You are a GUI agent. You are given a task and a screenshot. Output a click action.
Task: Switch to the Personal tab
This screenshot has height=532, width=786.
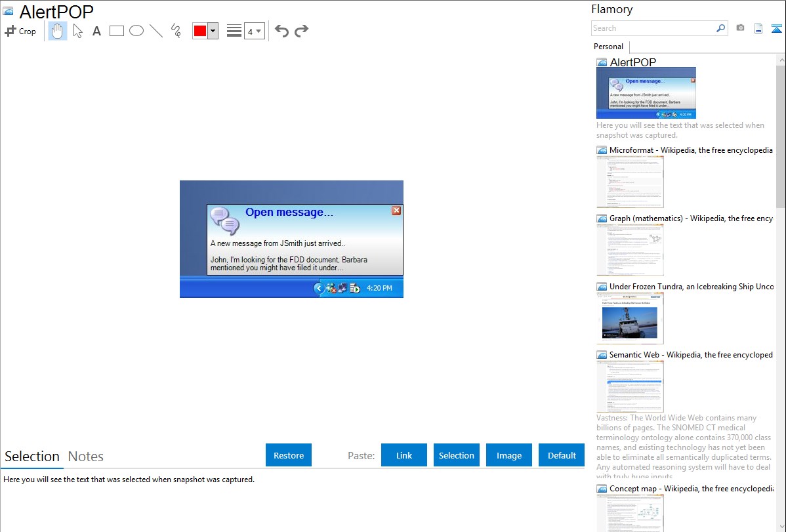click(x=609, y=47)
